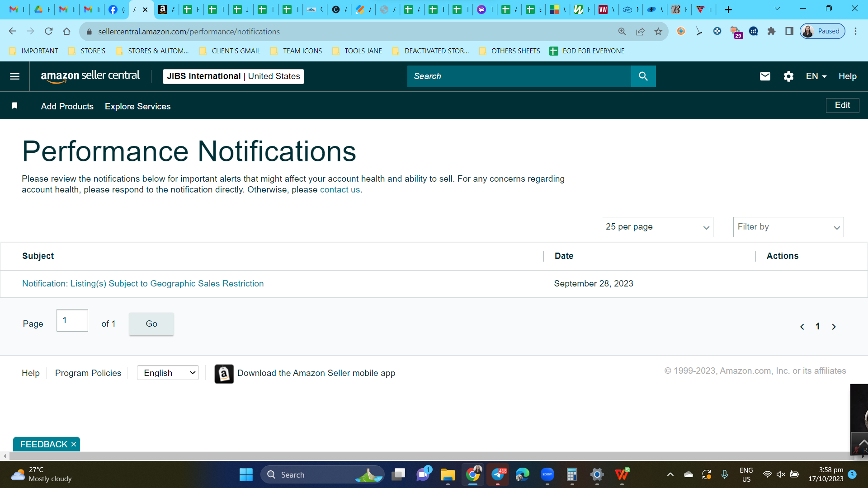Screen dimensions: 868x488
Task: Click the search magnifier button
Action: (643, 76)
